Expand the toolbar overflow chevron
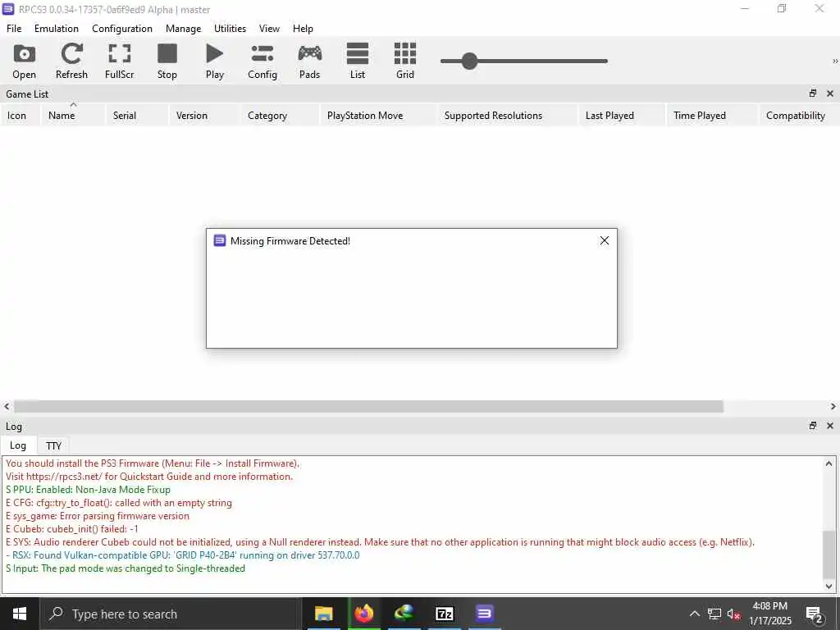Image resolution: width=840 pixels, height=630 pixels. (x=834, y=61)
